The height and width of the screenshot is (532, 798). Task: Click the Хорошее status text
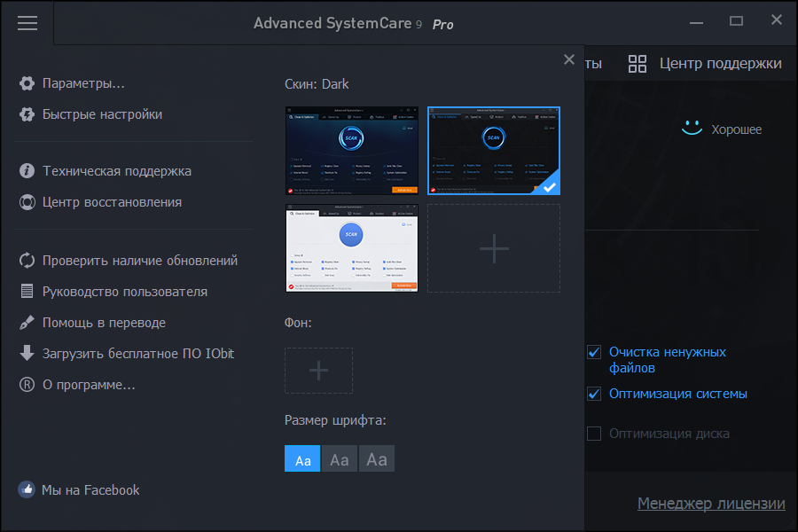[x=737, y=129]
